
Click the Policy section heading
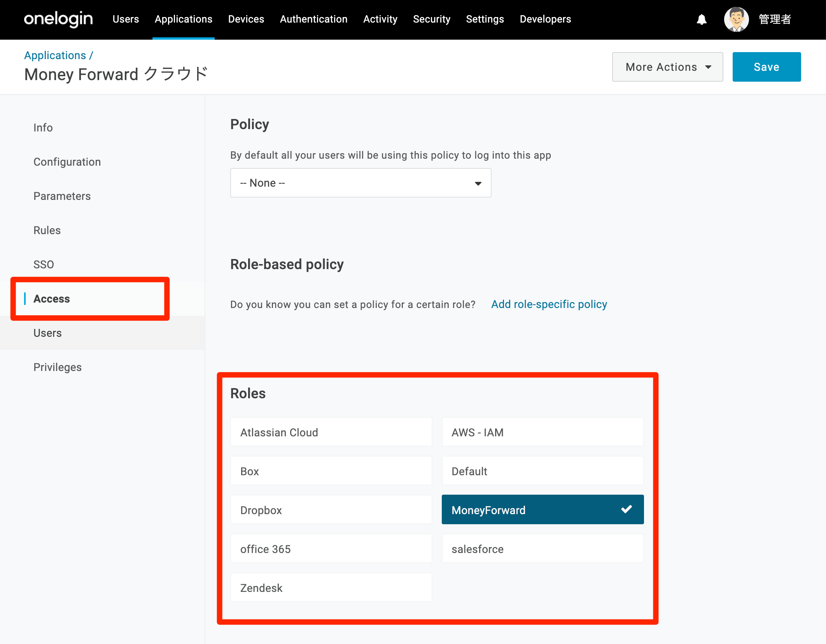tap(250, 124)
